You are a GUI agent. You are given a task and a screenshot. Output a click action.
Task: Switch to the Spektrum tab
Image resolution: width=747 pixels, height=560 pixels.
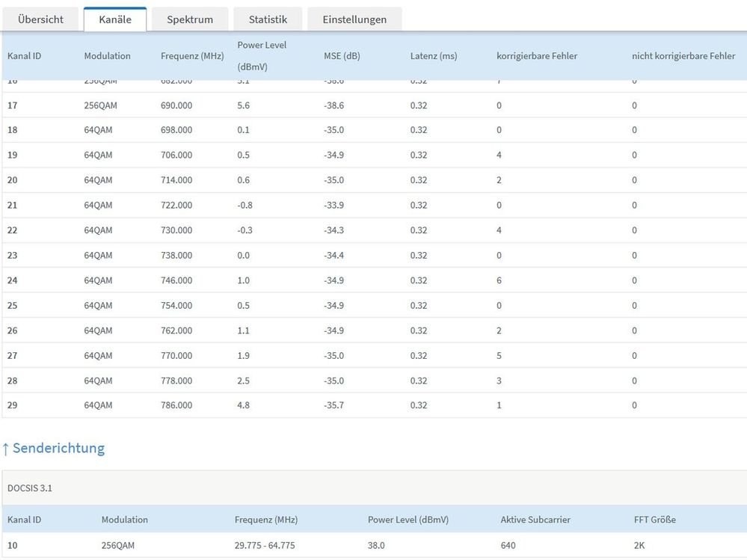coord(189,19)
